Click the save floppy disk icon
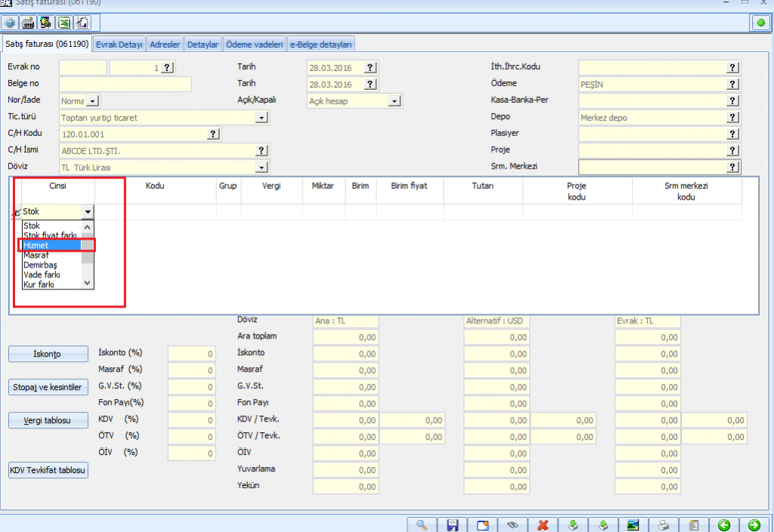774x532 pixels. (453, 524)
